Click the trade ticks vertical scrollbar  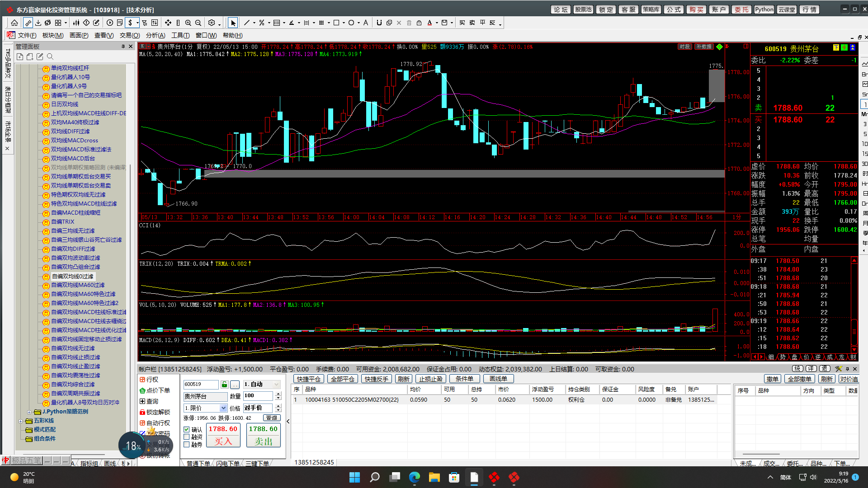(x=854, y=305)
